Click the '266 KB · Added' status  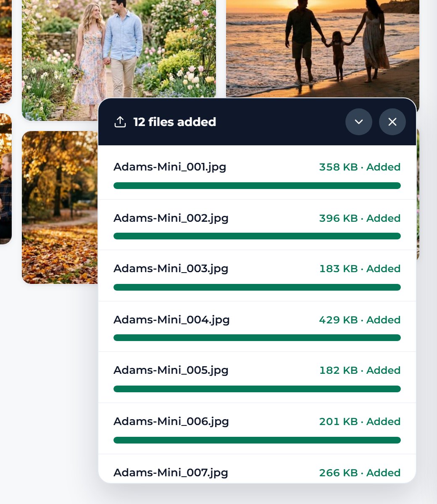pos(360,473)
